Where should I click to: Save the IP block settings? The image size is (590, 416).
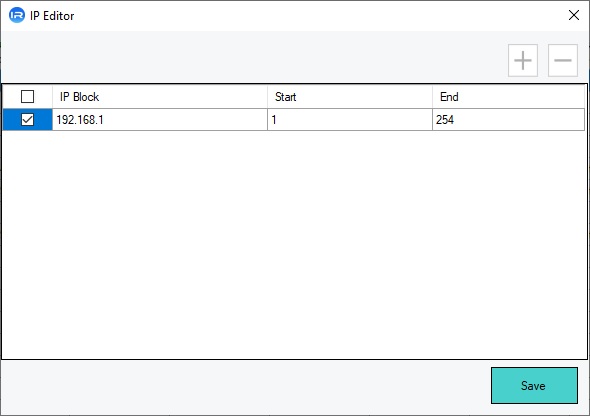coord(534,386)
